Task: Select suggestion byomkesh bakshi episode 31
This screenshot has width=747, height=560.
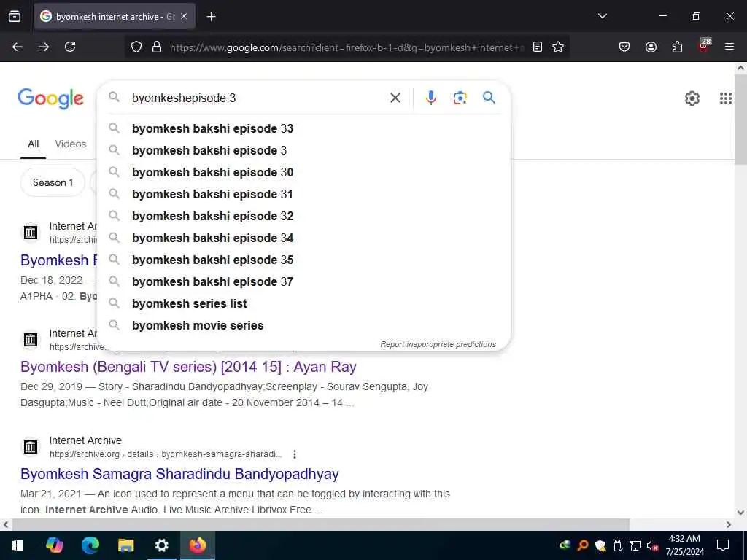Action: tap(304, 194)
